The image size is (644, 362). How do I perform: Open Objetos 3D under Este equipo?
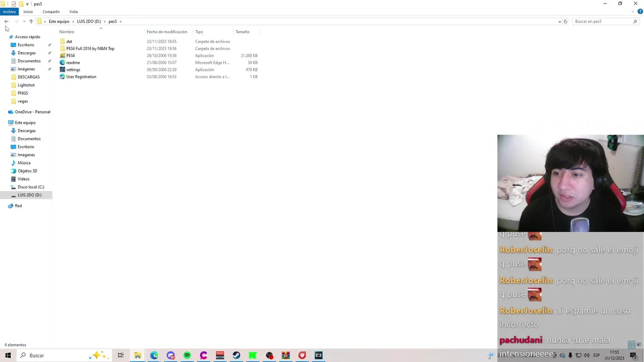[27, 171]
